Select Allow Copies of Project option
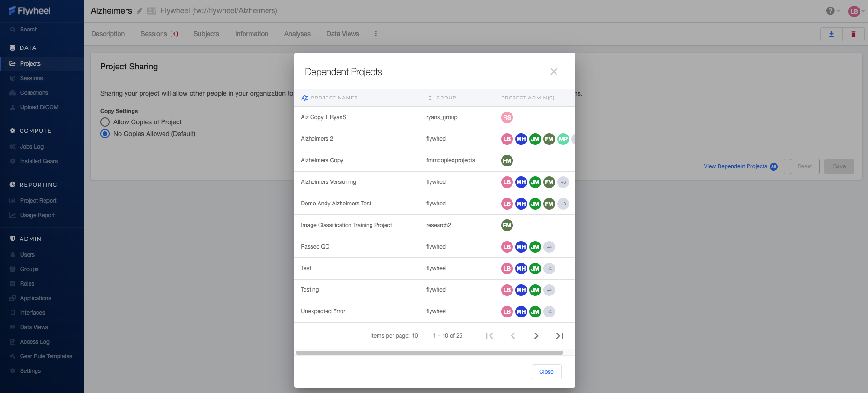The width and height of the screenshot is (868, 393). point(105,122)
